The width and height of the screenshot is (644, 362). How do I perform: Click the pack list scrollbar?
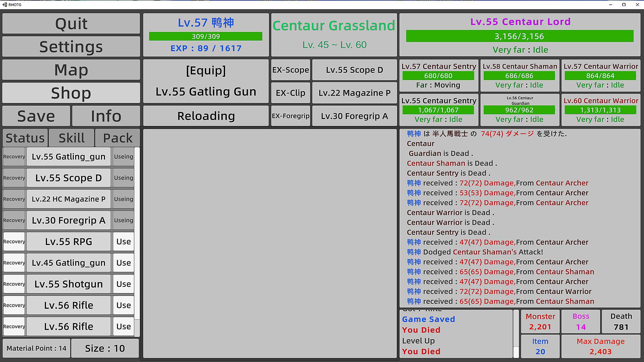coord(137,235)
